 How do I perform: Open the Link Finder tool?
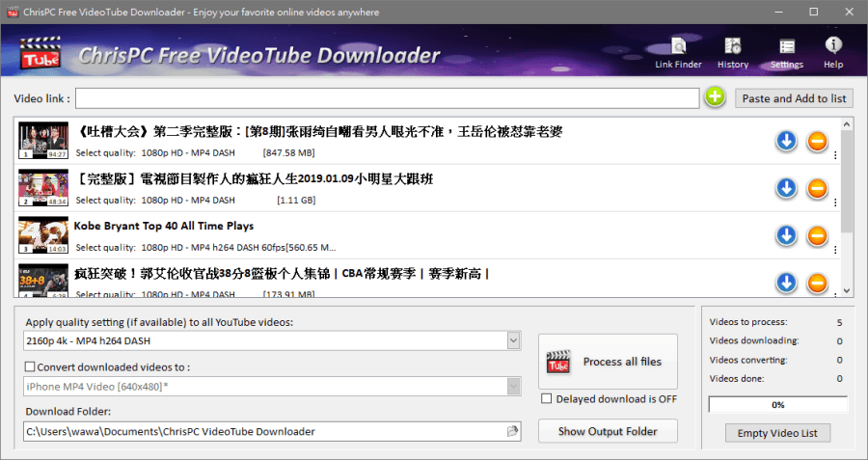[678, 53]
